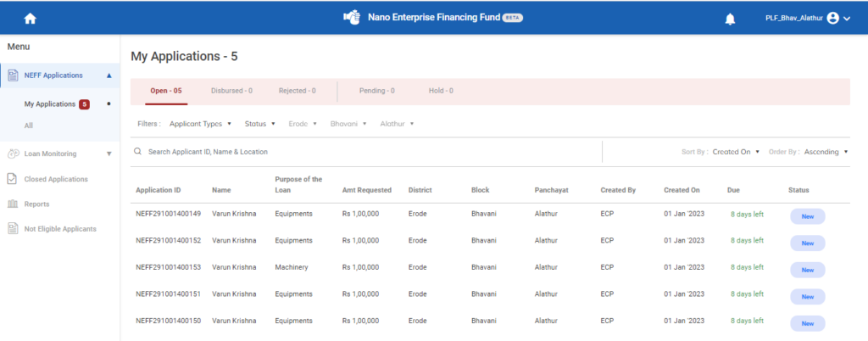Click the Not Eligible Applicants icon
Viewport: 868px width, 341px height.
[13, 229]
